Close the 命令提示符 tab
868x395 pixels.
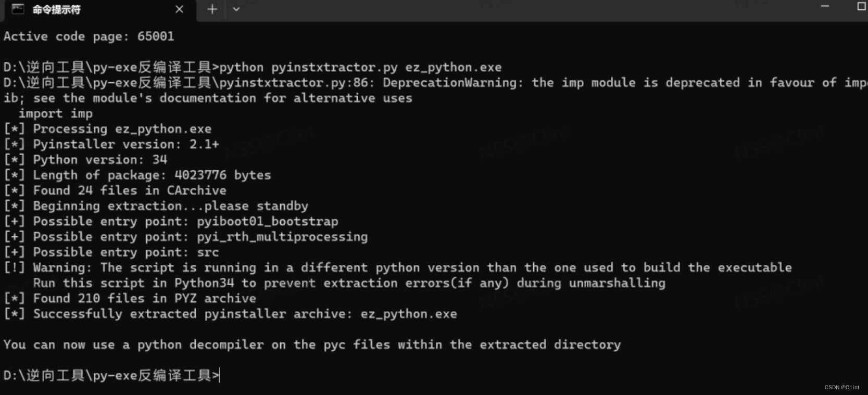coord(179,9)
